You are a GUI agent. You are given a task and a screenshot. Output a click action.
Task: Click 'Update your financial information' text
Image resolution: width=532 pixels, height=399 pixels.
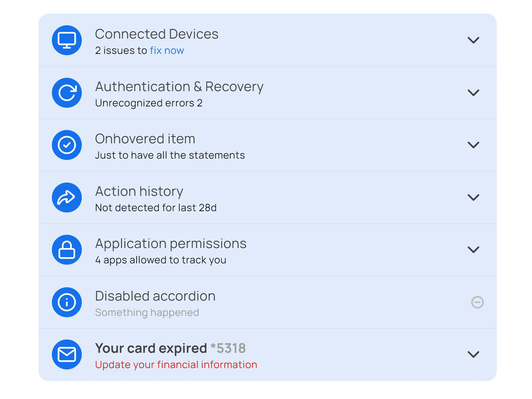pyautogui.click(x=176, y=365)
